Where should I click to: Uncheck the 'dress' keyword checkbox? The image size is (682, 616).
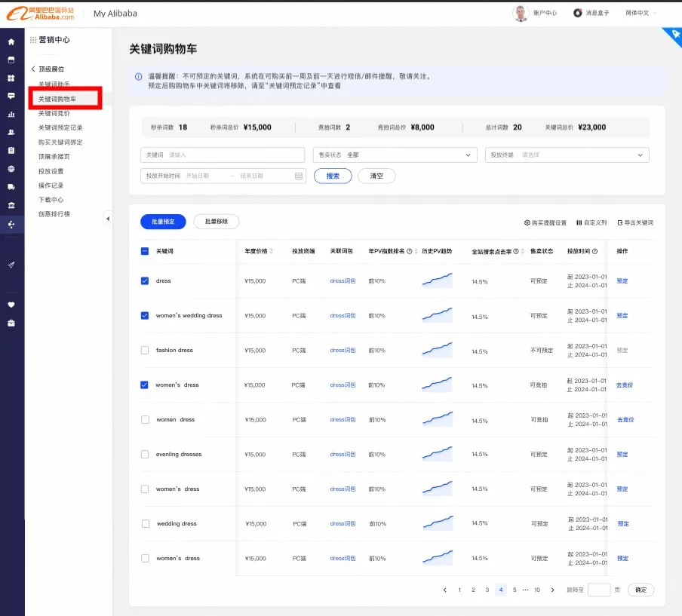pos(145,281)
